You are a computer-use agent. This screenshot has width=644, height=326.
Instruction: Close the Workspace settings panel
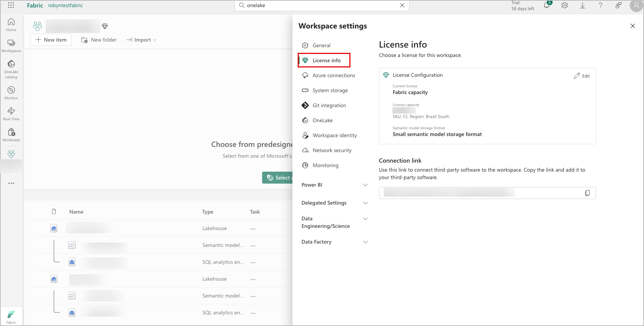[633, 26]
